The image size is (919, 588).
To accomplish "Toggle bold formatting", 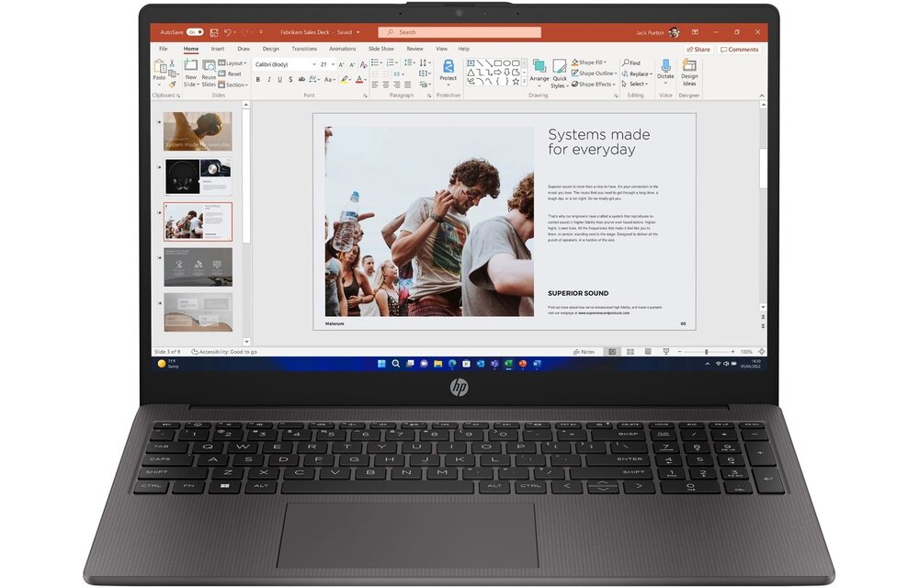I will [x=257, y=80].
